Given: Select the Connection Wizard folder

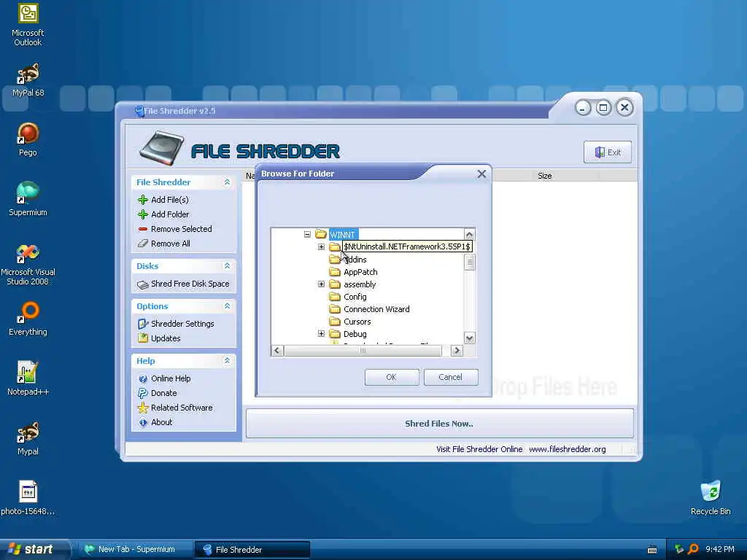Looking at the screenshot, I should click(x=376, y=309).
